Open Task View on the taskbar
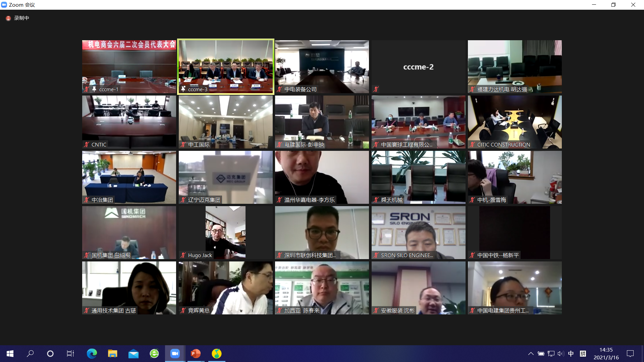 (x=70, y=354)
